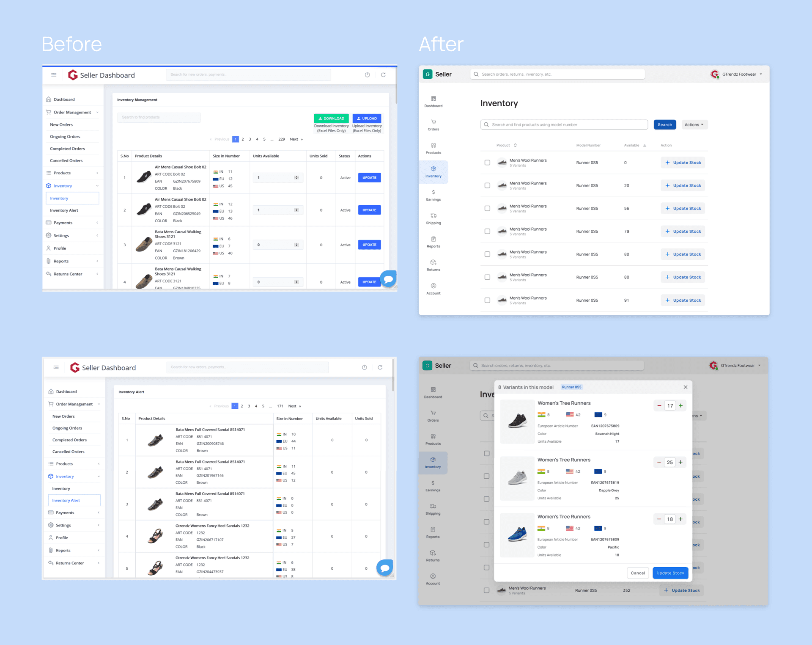
Task: Check the first Men's Wool Runners row checkbox
Action: (487, 163)
